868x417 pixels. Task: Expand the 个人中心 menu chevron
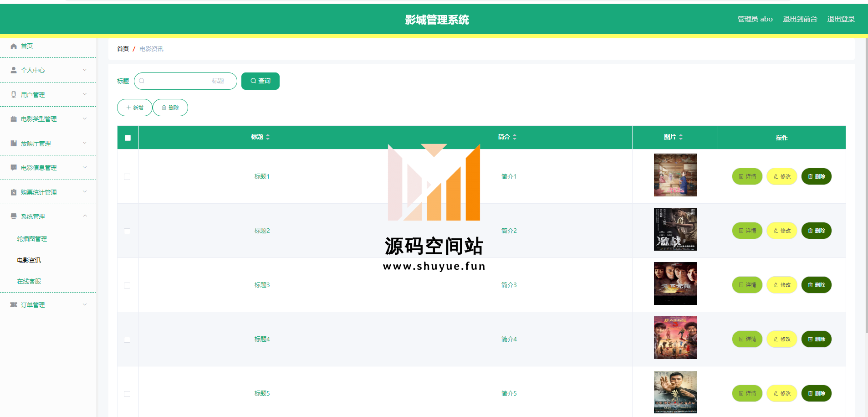pyautogui.click(x=85, y=70)
